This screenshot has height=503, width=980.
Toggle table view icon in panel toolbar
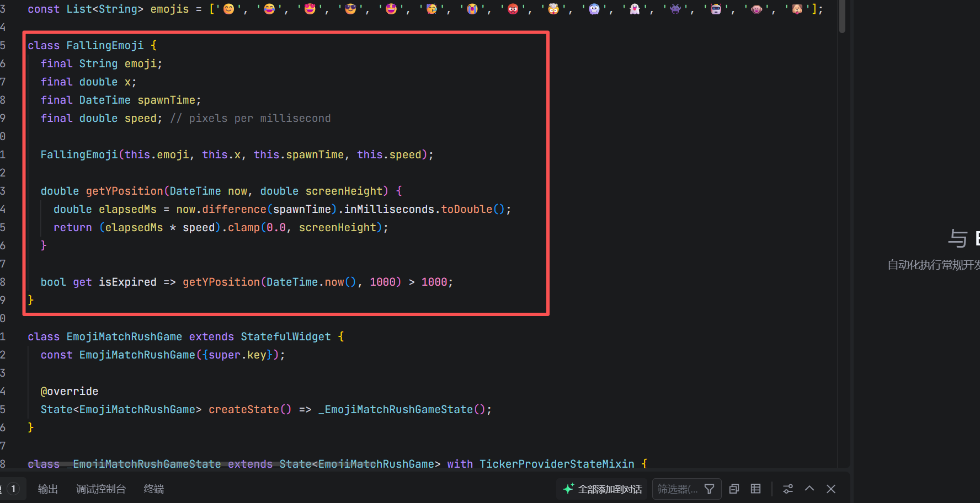[756, 489]
